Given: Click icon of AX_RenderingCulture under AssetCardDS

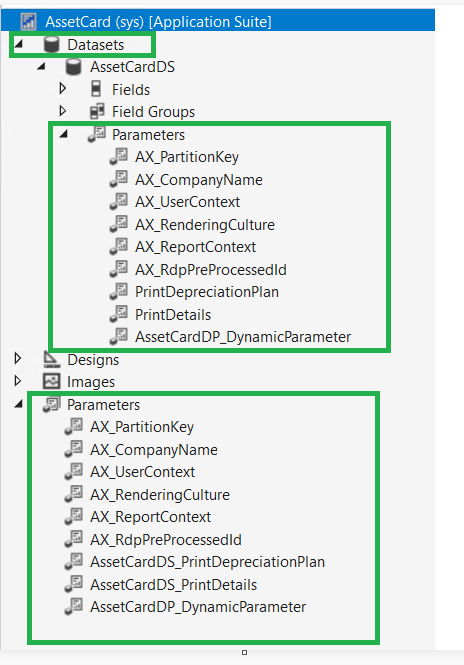Looking at the screenshot, I should [119, 224].
